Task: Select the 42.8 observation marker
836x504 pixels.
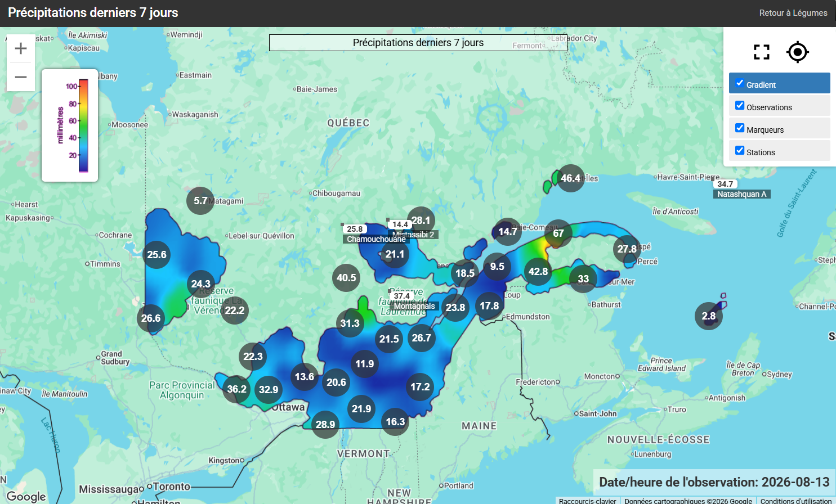Action: [x=538, y=272]
